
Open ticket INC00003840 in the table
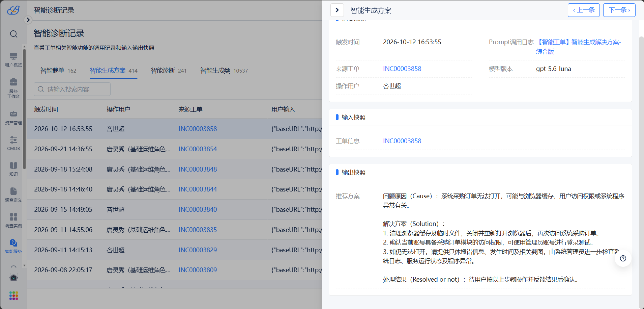pos(198,209)
